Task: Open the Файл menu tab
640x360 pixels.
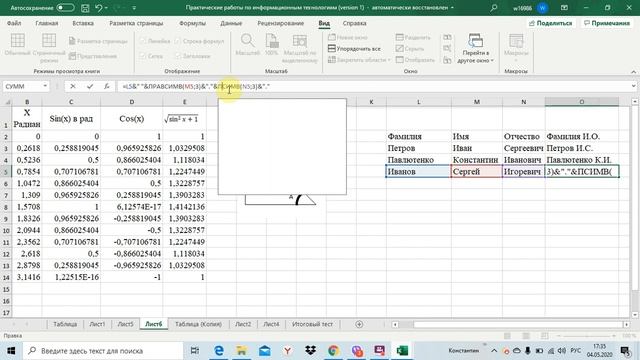Action: 14,23
